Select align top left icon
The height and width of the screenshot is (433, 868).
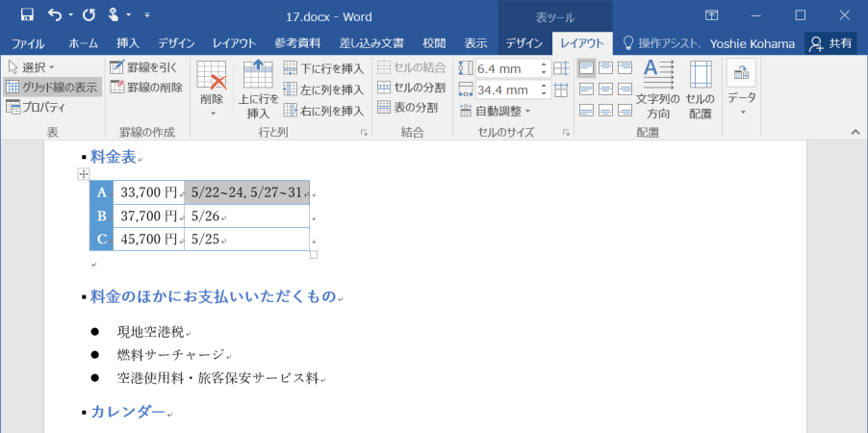coord(587,68)
